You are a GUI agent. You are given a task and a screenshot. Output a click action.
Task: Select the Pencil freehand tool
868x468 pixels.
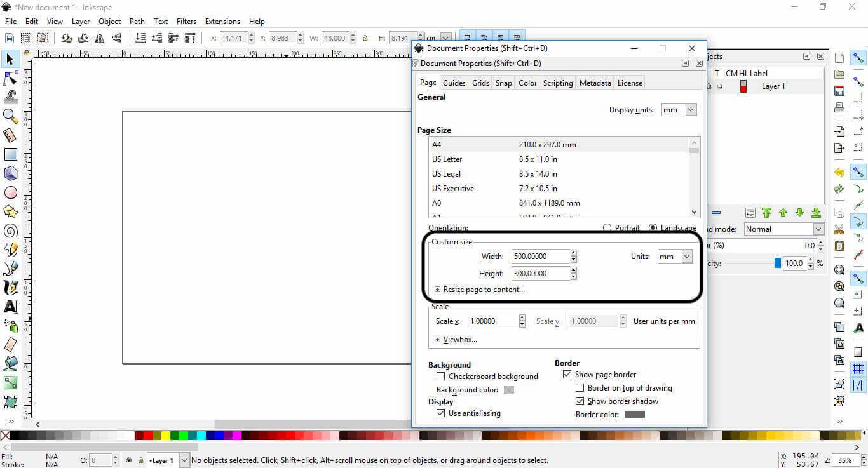click(10, 250)
